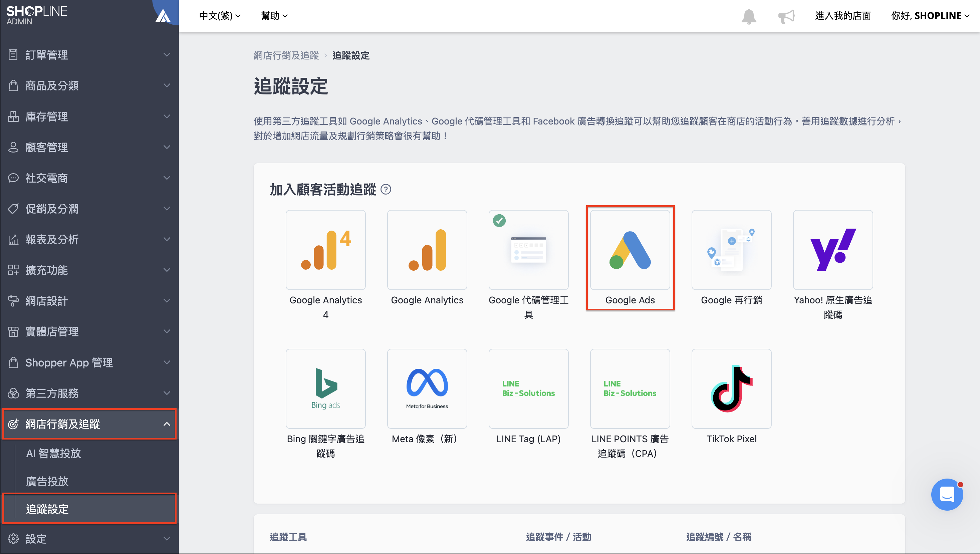This screenshot has width=980, height=554.
Task: Open the 你好, SHOPLINE account dropdown
Action: [x=930, y=16]
